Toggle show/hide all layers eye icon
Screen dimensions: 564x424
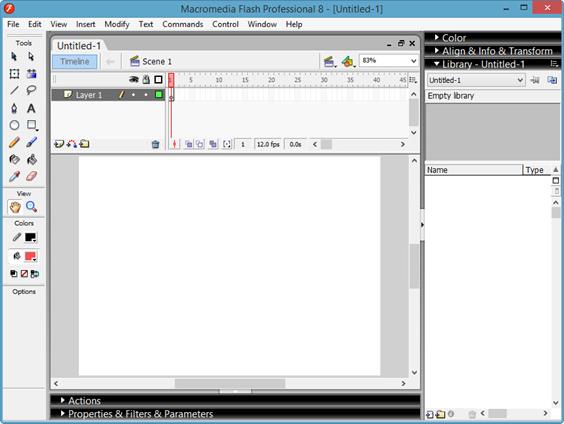click(133, 79)
